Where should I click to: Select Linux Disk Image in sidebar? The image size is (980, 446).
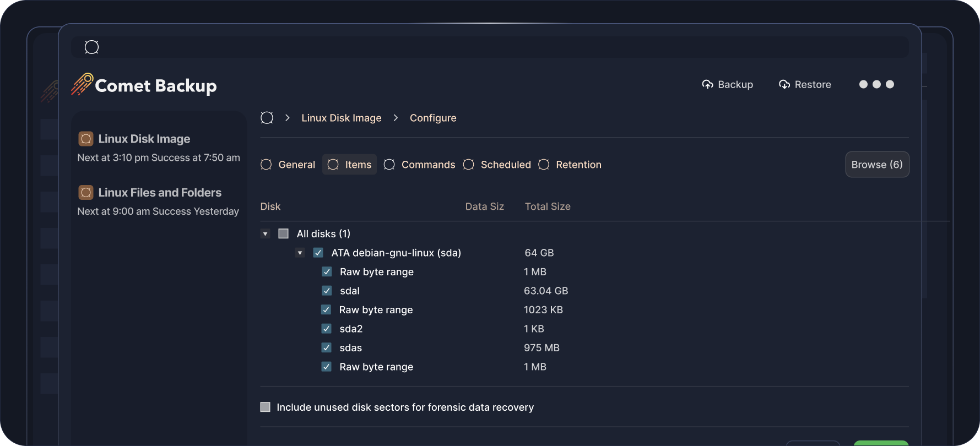click(159, 148)
